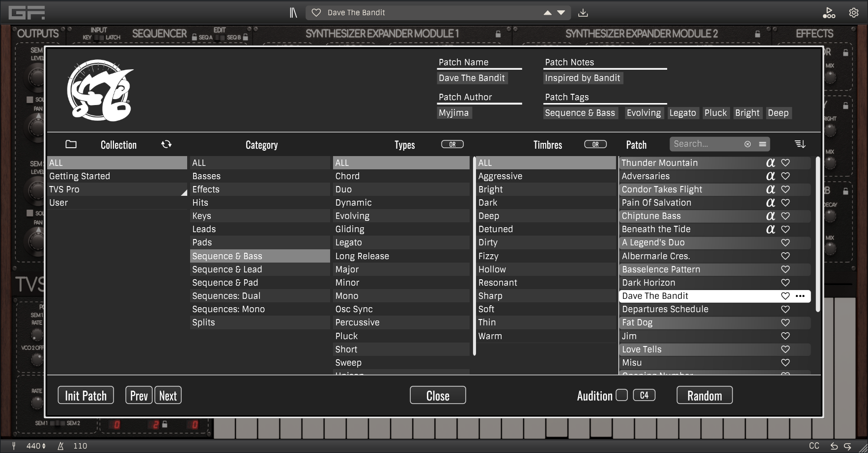This screenshot has height=453, width=868.
Task: Click the patch sort order icon
Action: tap(800, 144)
